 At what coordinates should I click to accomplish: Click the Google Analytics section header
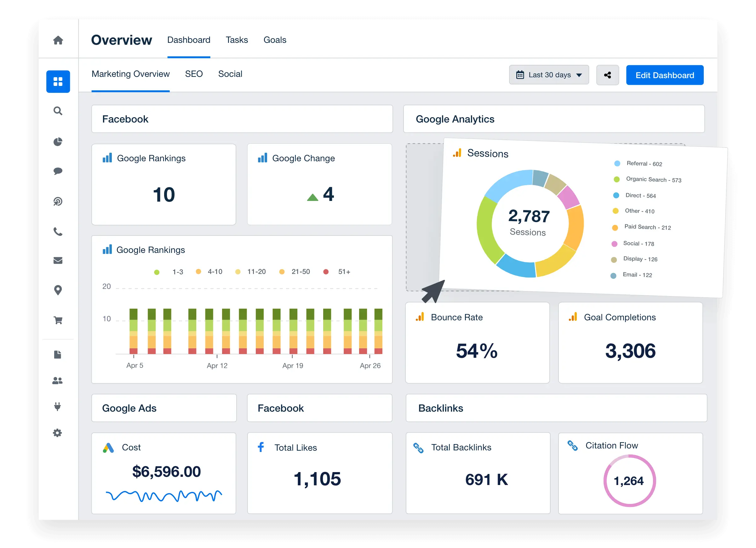pos(554,119)
